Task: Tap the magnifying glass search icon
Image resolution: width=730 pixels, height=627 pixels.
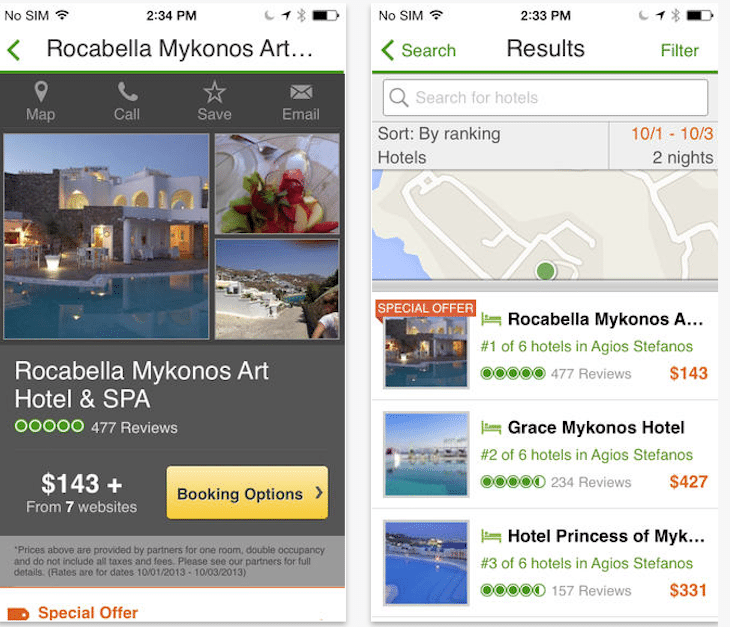Action: click(x=399, y=98)
